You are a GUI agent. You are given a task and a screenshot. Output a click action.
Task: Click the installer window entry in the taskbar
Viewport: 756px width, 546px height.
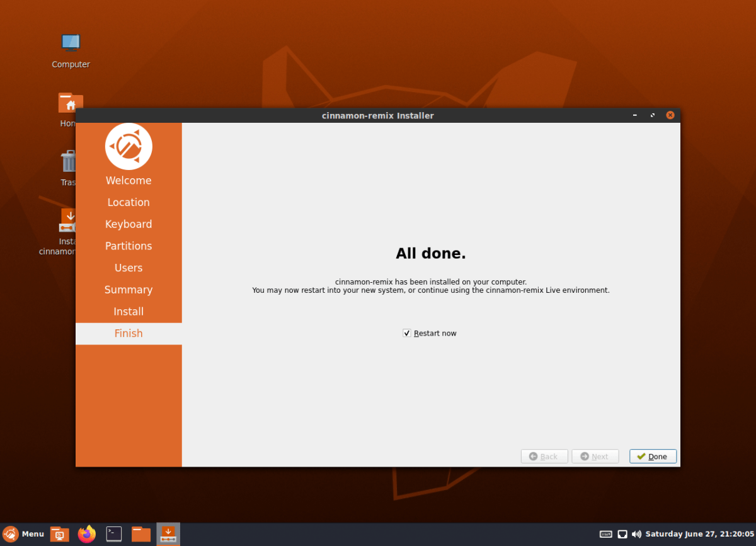(168, 534)
